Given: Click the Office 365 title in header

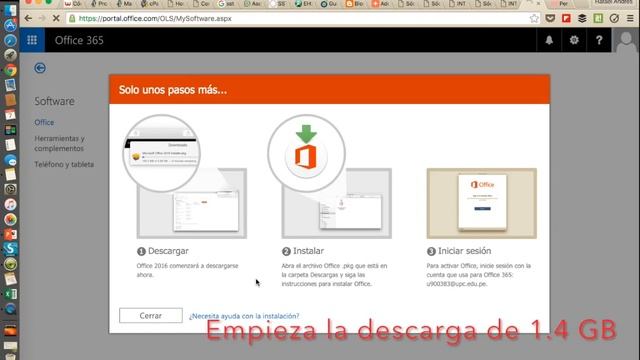Looking at the screenshot, I should coord(79,40).
